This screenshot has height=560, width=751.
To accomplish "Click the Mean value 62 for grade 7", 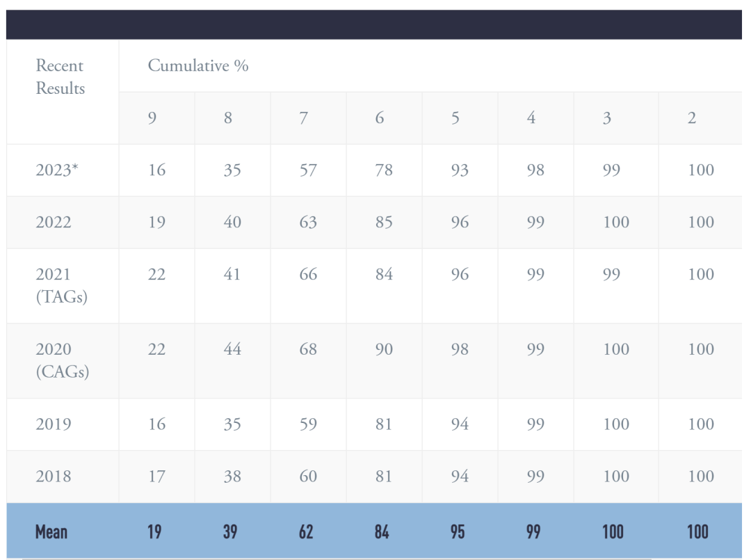I will tap(306, 531).
